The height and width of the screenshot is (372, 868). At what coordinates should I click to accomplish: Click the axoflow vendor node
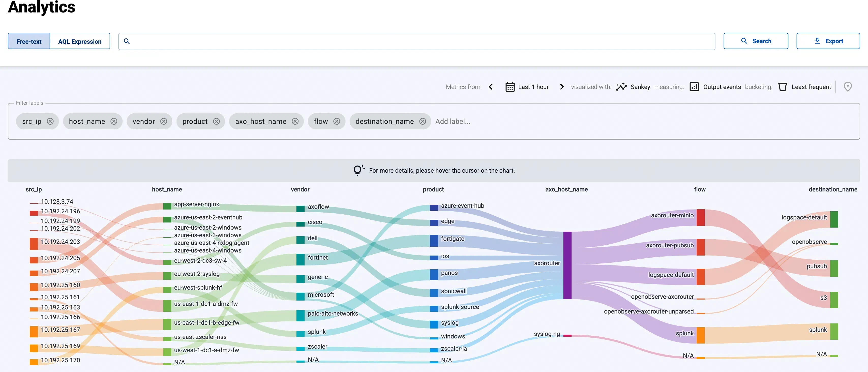(x=301, y=209)
